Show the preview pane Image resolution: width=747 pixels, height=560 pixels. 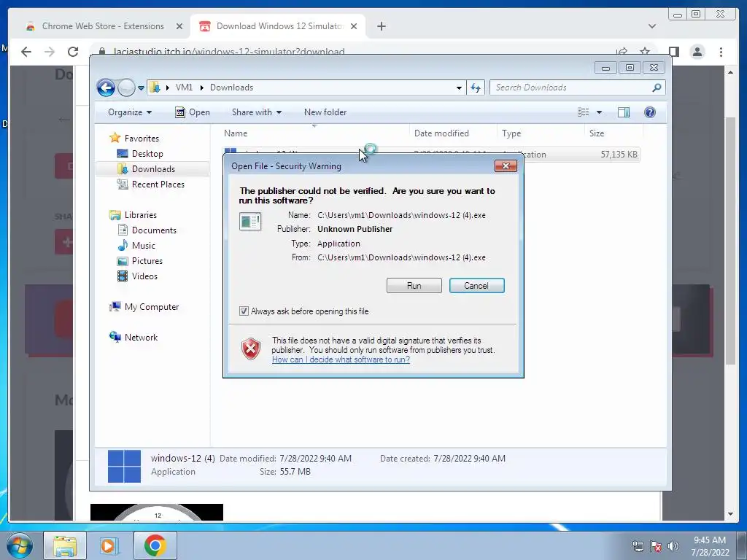click(623, 112)
